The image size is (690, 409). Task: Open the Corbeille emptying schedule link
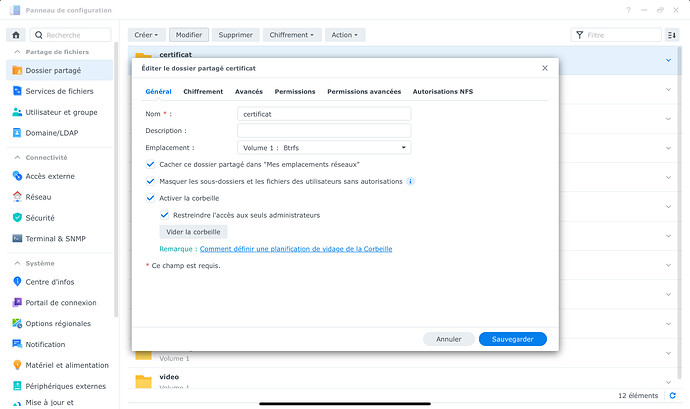295,248
